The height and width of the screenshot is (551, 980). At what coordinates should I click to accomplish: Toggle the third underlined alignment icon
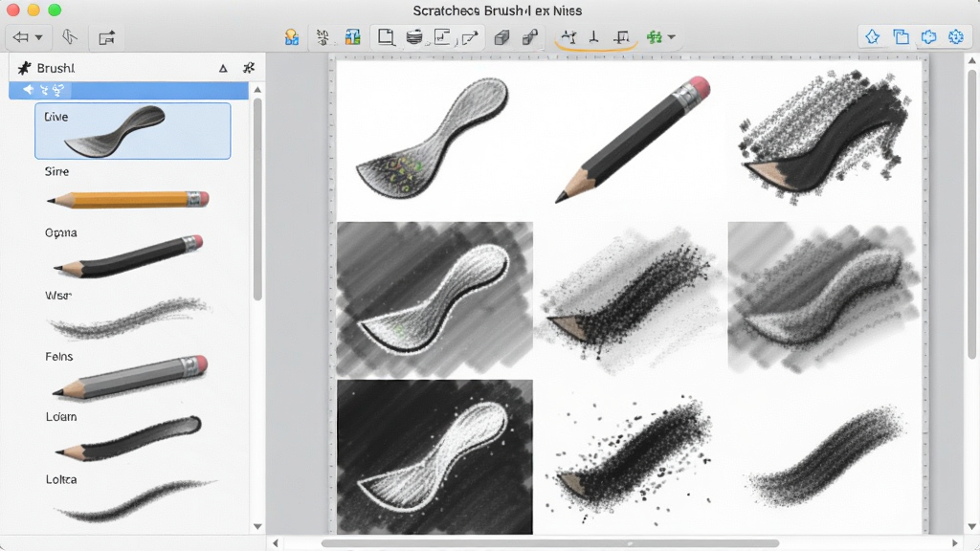[621, 37]
